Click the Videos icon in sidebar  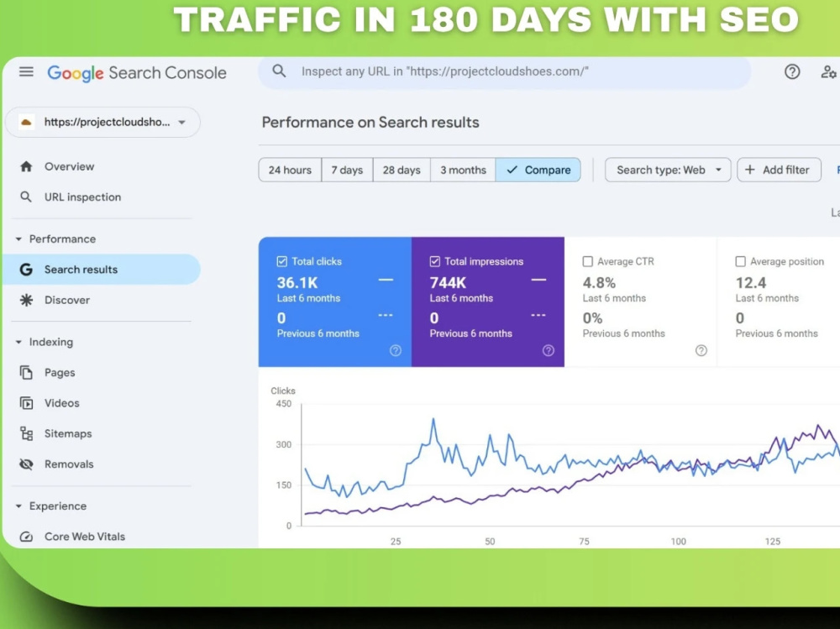coord(26,403)
